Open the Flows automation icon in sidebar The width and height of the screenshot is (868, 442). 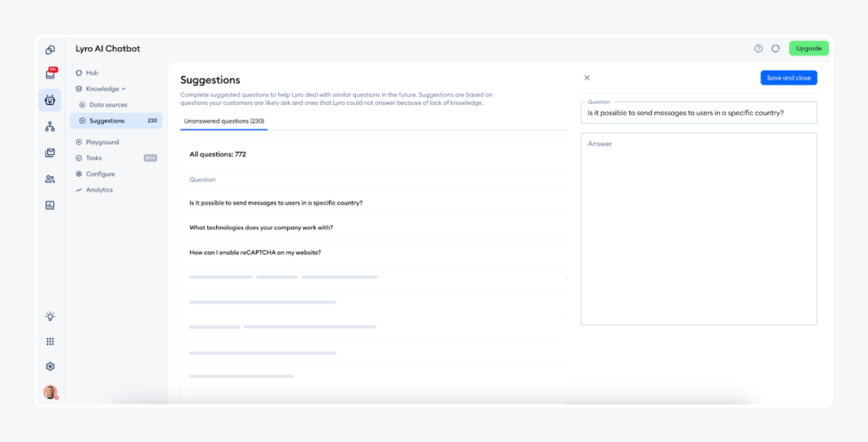click(x=49, y=127)
